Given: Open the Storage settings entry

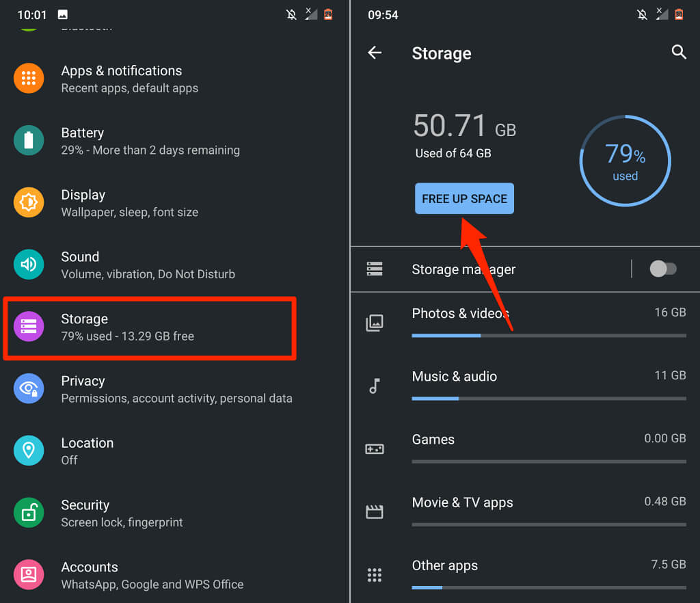Looking at the screenshot, I should pos(150,327).
